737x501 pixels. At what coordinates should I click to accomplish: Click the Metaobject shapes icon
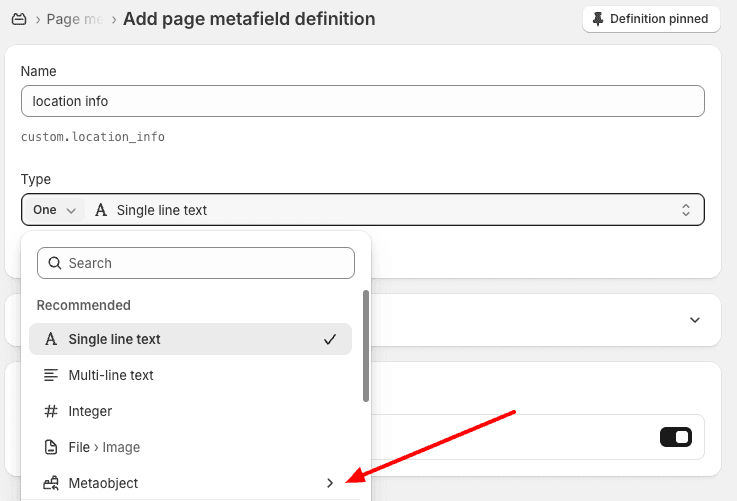(50, 483)
